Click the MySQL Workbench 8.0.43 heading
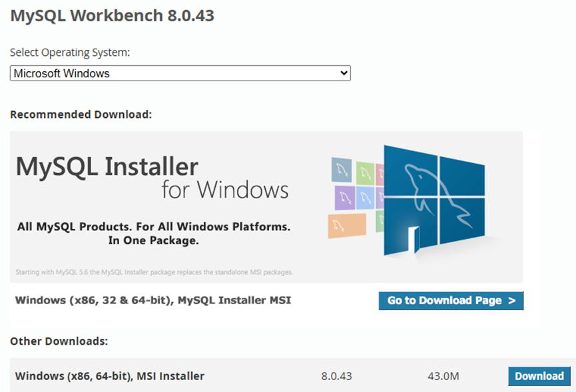 pos(112,15)
